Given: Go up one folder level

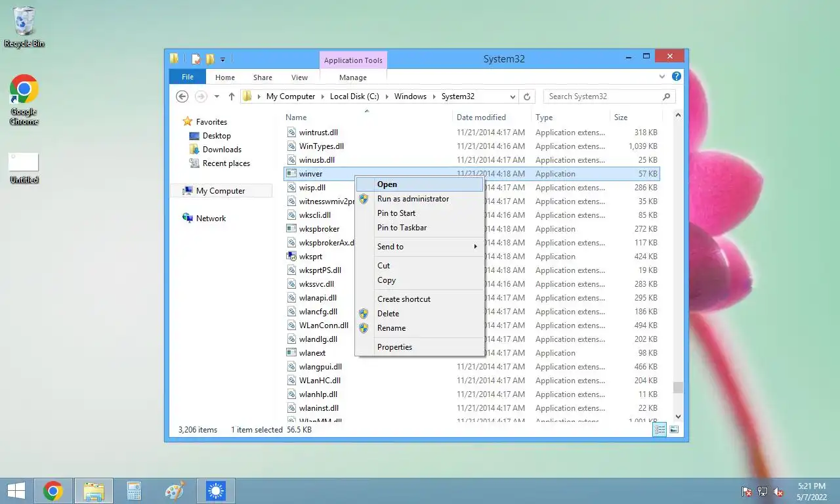Looking at the screenshot, I should tap(232, 96).
